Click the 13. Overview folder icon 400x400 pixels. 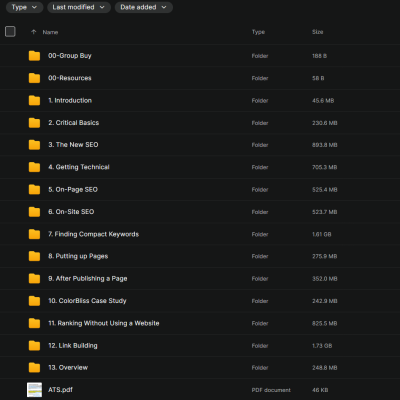tap(34, 367)
